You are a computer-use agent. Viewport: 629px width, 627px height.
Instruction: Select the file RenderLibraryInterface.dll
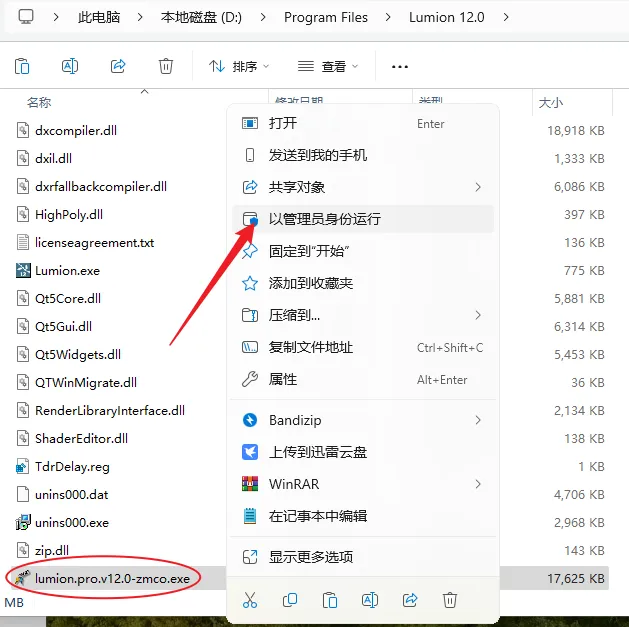point(110,411)
